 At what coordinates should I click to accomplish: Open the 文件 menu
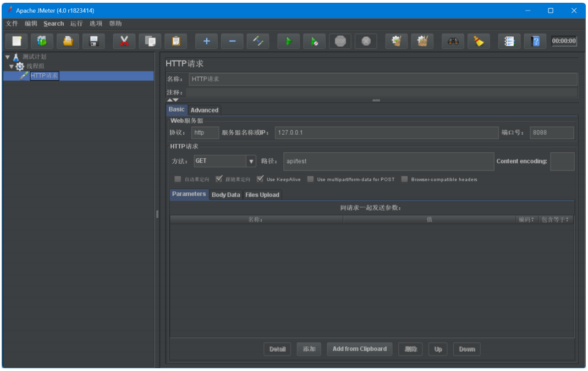point(12,24)
